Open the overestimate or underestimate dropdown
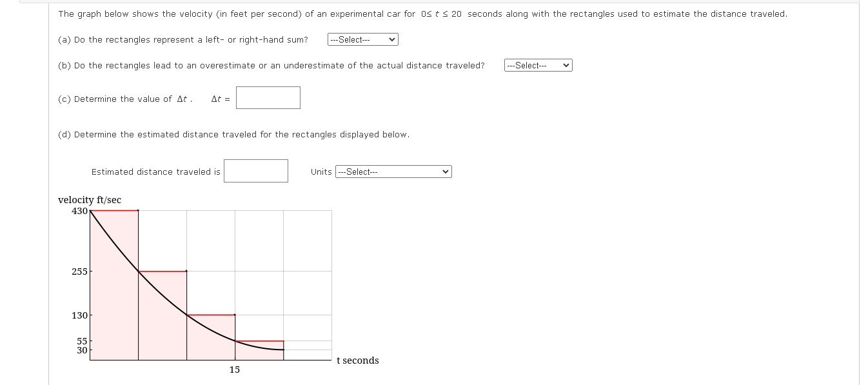Viewport: 868px width, 385px height. [538, 65]
